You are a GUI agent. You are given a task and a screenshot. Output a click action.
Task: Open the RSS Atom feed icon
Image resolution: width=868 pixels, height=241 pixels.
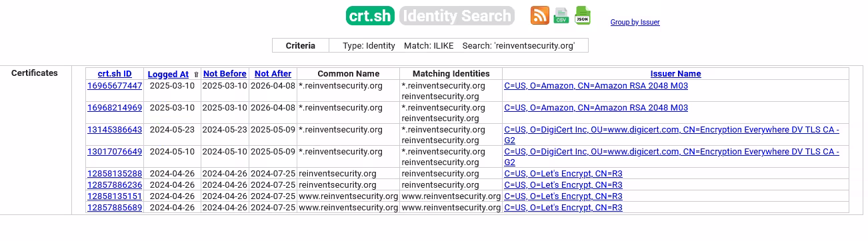click(x=540, y=15)
